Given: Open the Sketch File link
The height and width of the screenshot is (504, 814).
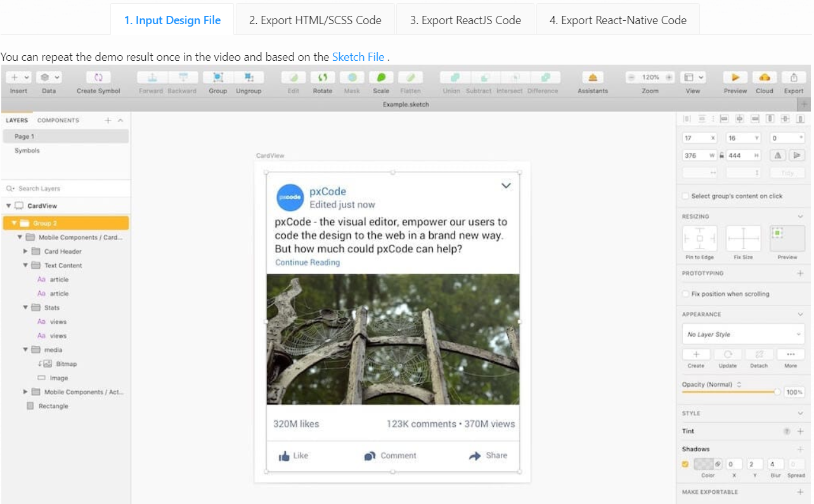Looking at the screenshot, I should click(x=358, y=56).
